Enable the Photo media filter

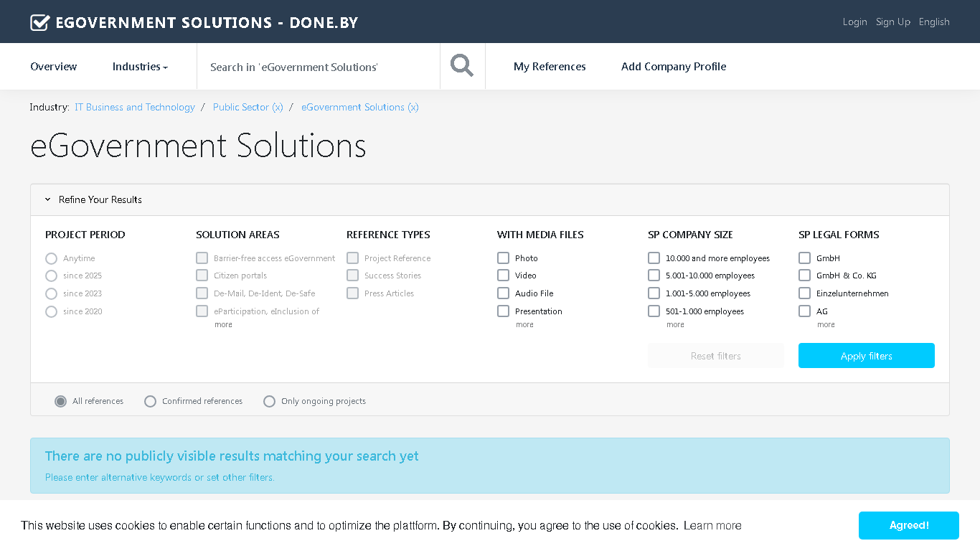point(503,258)
